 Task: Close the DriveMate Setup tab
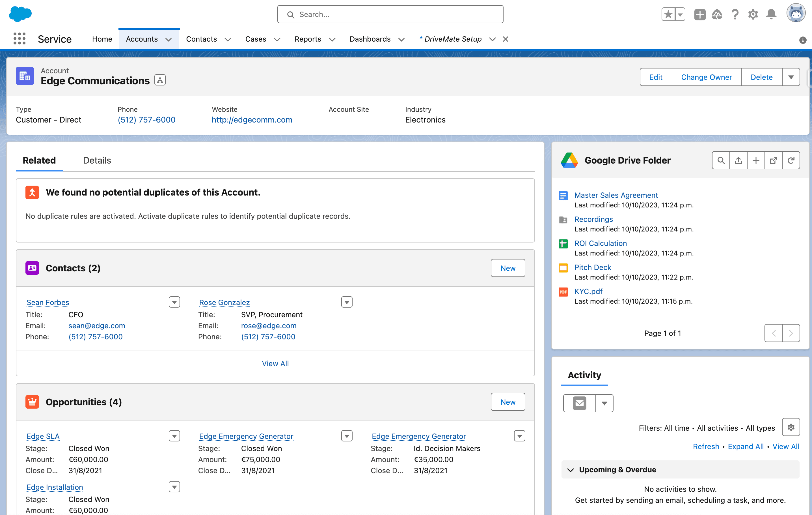[x=505, y=39]
